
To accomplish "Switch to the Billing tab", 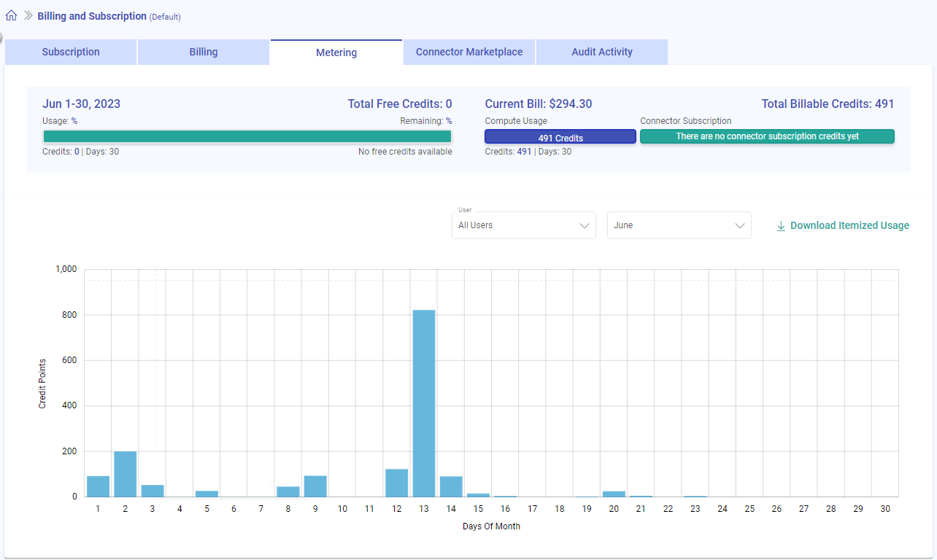I will pyautogui.click(x=204, y=52).
